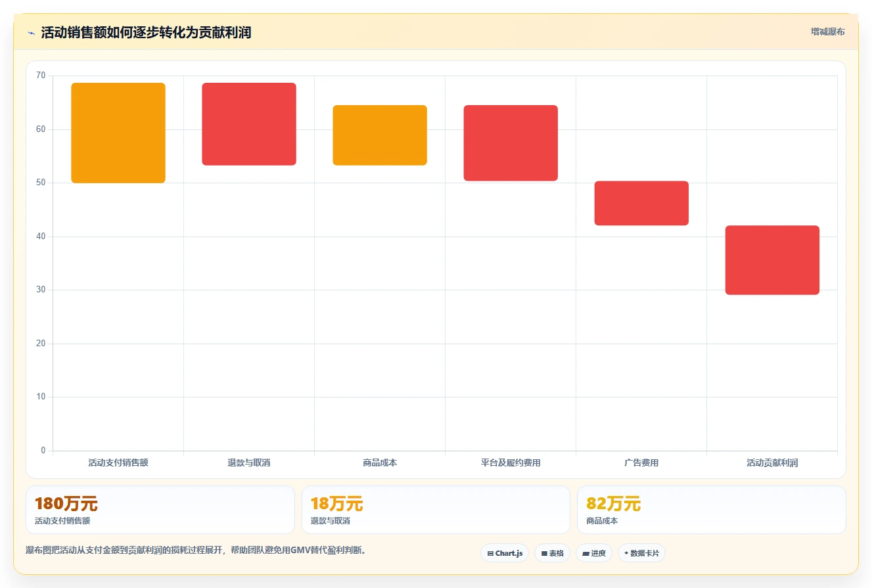The height and width of the screenshot is (588, 872).
Task: Click the 进度 tag chip
Action: (x=594, y=553)
